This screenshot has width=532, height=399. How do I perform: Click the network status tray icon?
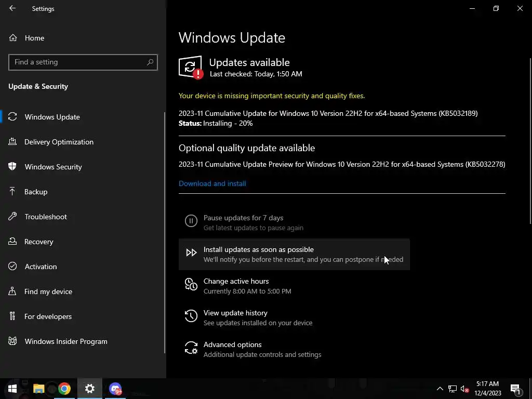(453, 389)
